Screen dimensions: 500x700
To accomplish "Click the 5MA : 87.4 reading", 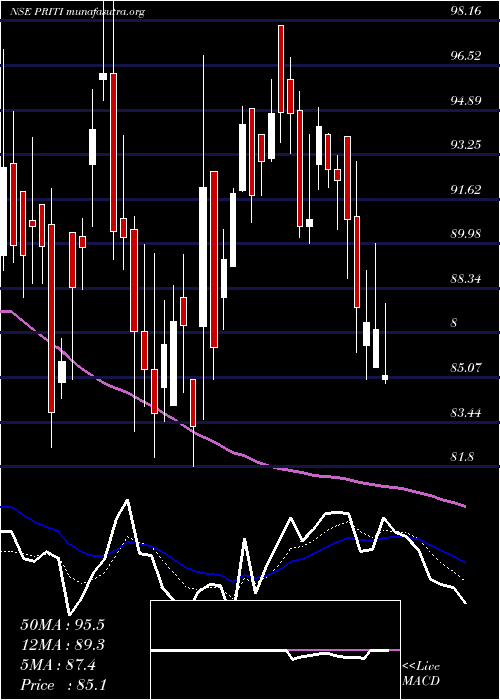I will pos(58,665).
